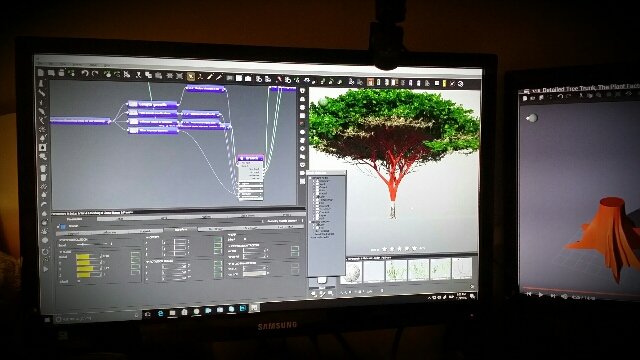Image resolution: width=640 pixels, height=360 pixels.
Task: Click the scroll arrow right of thumbnail strip
Action: (471, 286)
